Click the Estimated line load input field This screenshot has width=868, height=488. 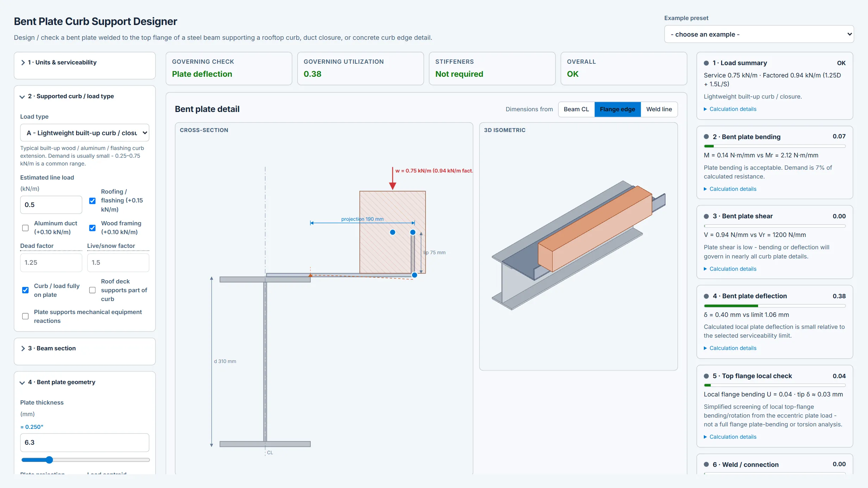[51, 205]
